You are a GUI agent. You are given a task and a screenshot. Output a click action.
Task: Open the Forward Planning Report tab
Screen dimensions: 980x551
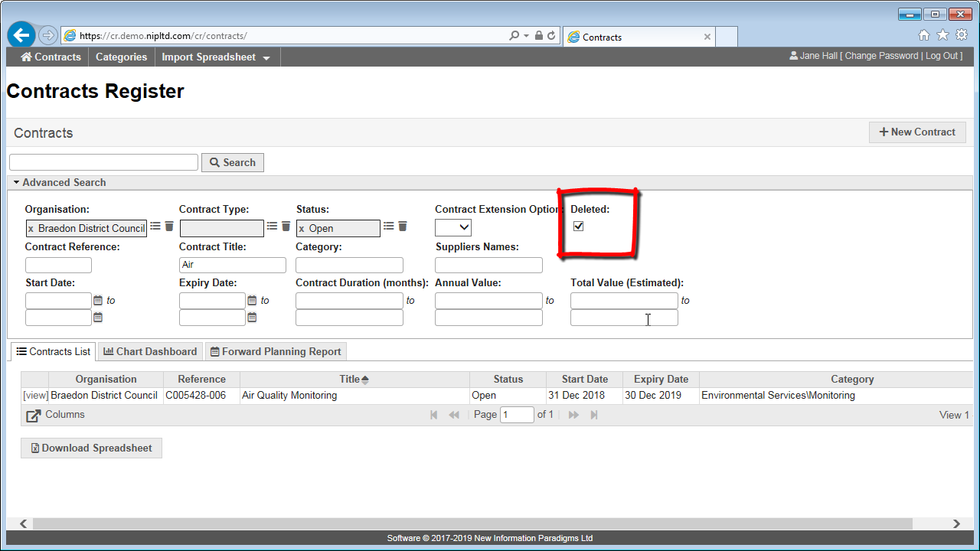pyautogui.click(x=276, y=351)
